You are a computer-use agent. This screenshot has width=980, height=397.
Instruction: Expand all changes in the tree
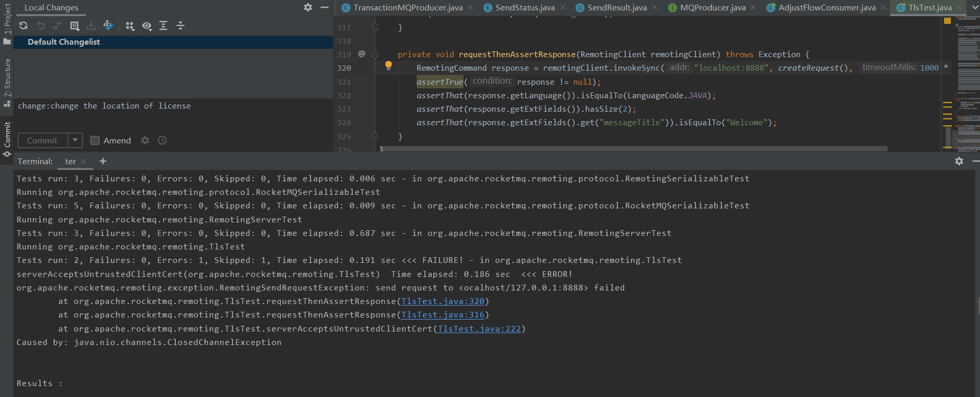click(163, 25)
